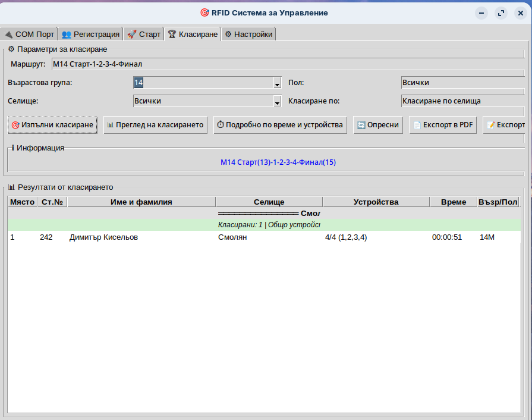Open the Пол combo box
Image resolution: width=532 pixels, height=420 pixels.
pyautogui.click(x=462, y=83)
